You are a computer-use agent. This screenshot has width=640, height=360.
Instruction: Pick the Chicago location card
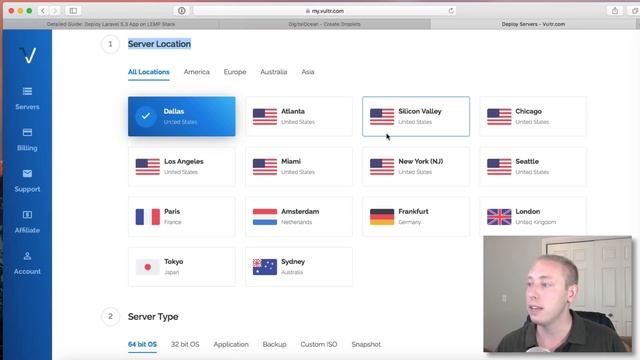533,116
